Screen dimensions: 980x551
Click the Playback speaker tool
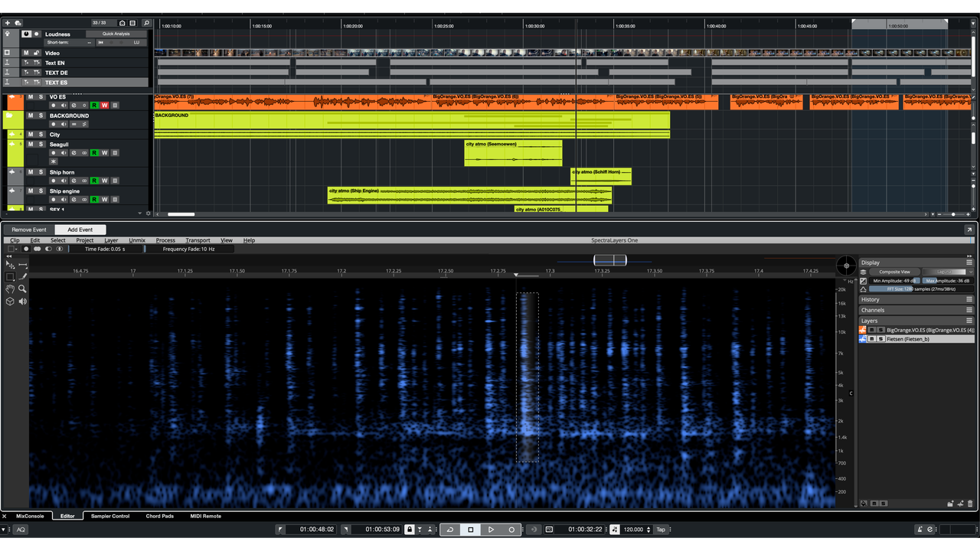(23, 301)
